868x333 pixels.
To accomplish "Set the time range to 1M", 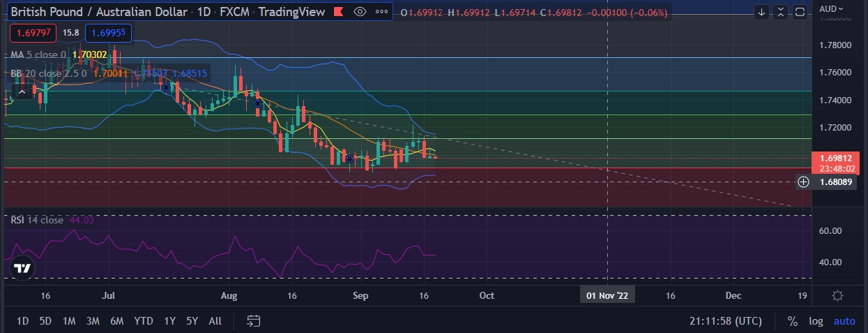I will coord(69,321).
